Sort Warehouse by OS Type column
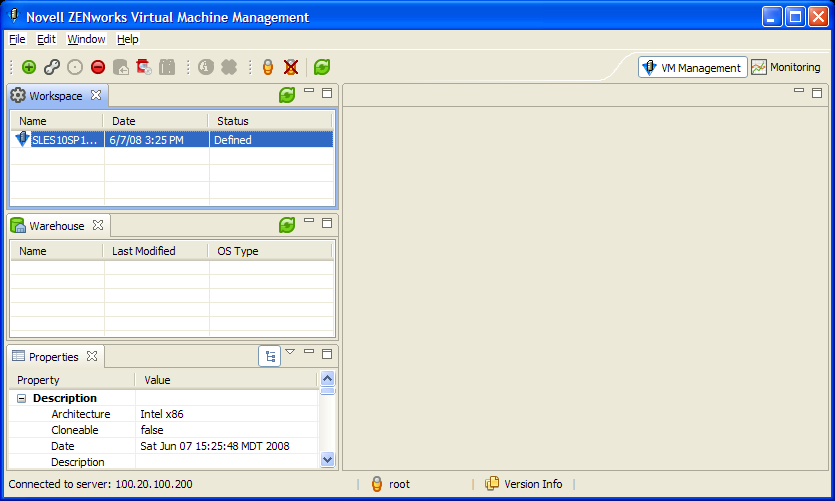This screenshot has height=501, width=835. (x=271, y=251)
